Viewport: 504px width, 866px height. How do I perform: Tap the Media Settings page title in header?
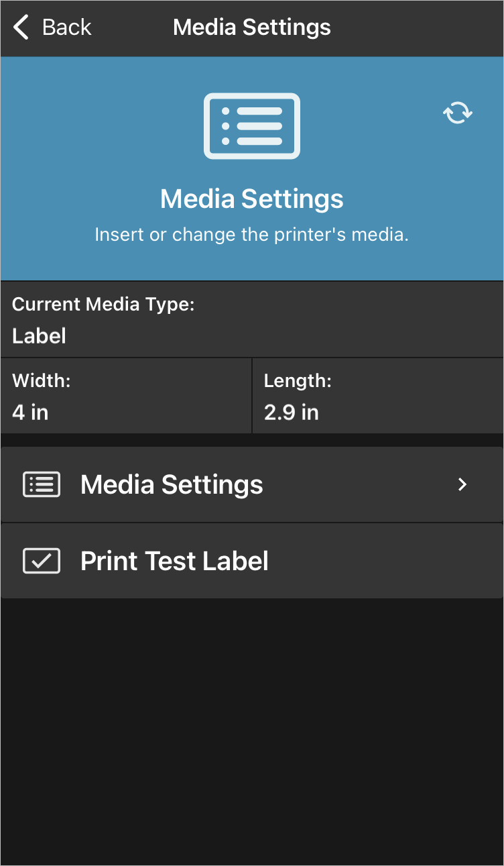point(252,28)
